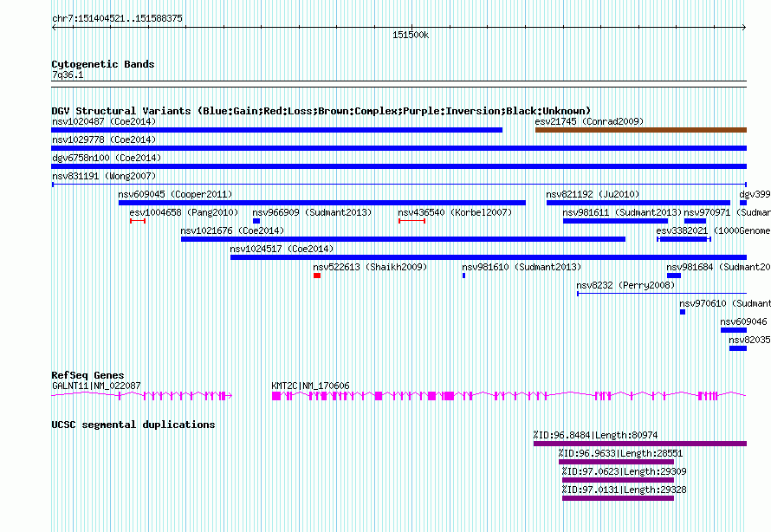Image resolution: width=771 pixels, height=532 pixels.
Task: Click the segmental duplication %ID:96.8484 Length:80974 bar
Action: 640,444
